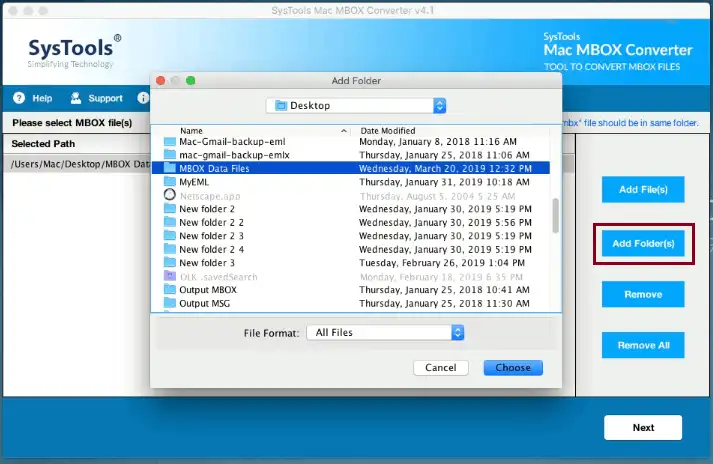Click the Support person icon
713x464 pixels.
(x=75, y=98)
